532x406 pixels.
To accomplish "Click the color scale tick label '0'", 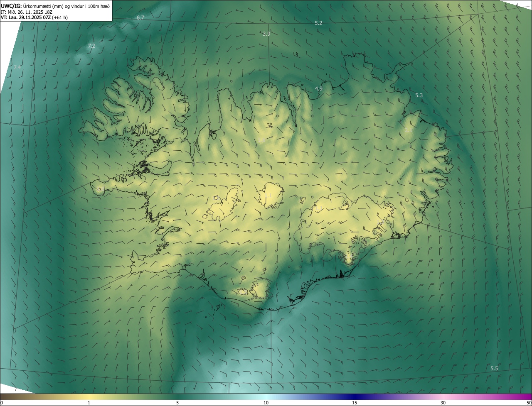I will point(2,403).
